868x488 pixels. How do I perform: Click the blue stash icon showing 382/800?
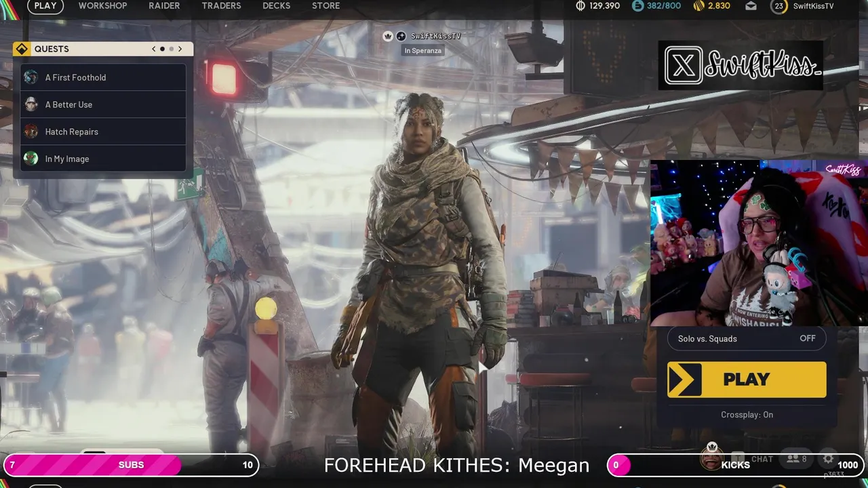637,5
